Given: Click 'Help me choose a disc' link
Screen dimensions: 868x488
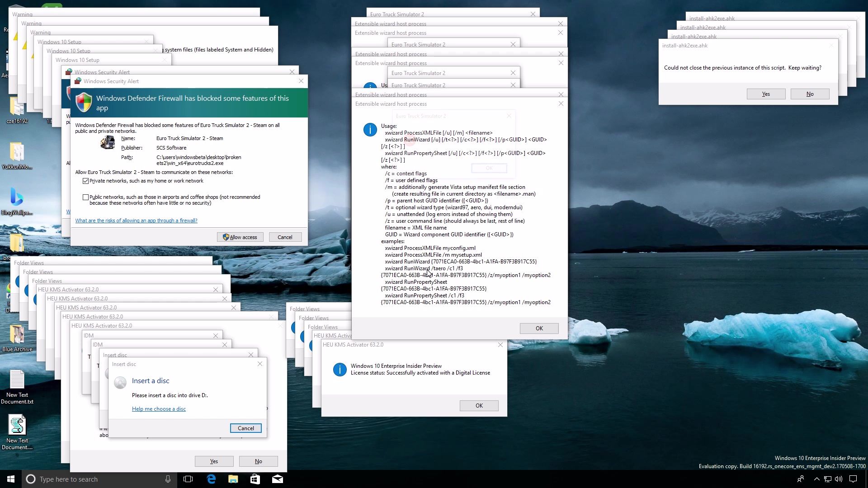Looking at the screenshot, I should coord(159,409).
